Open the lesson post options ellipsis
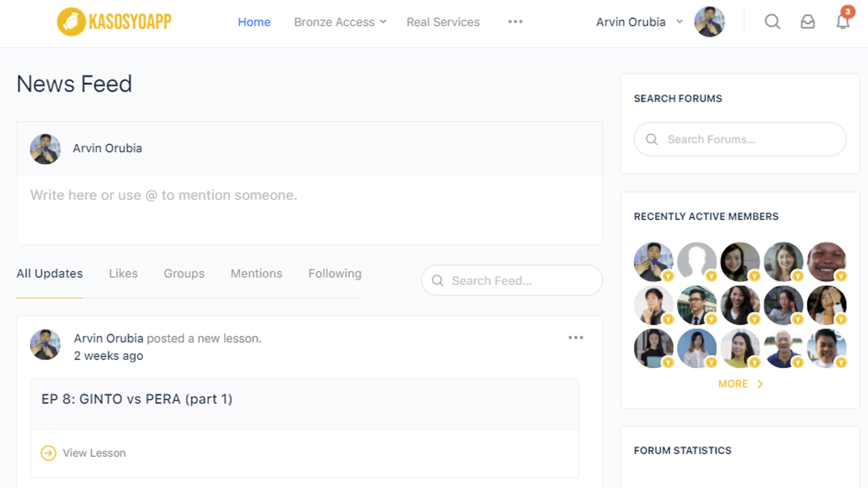The image size is (868, 488). [x=576, y=338]
